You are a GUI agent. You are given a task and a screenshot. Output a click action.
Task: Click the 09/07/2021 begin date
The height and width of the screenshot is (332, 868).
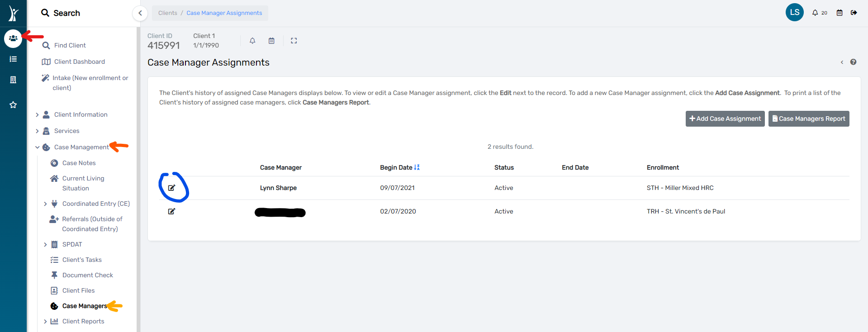pyautogui.click(x=397, y=188)
